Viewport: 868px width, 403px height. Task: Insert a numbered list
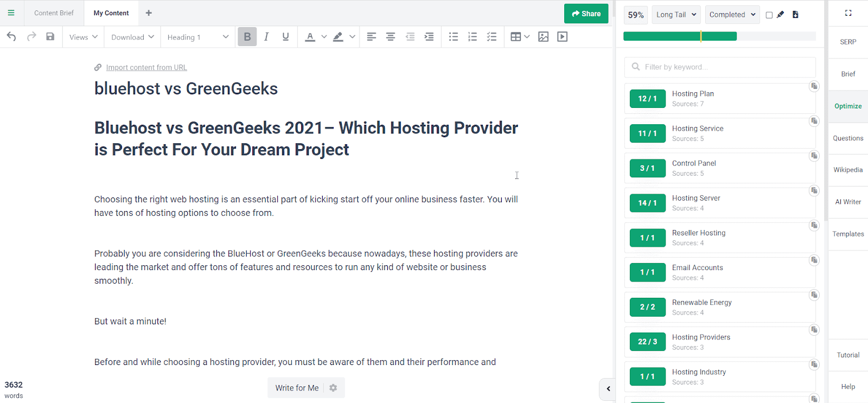coord(473,37)
